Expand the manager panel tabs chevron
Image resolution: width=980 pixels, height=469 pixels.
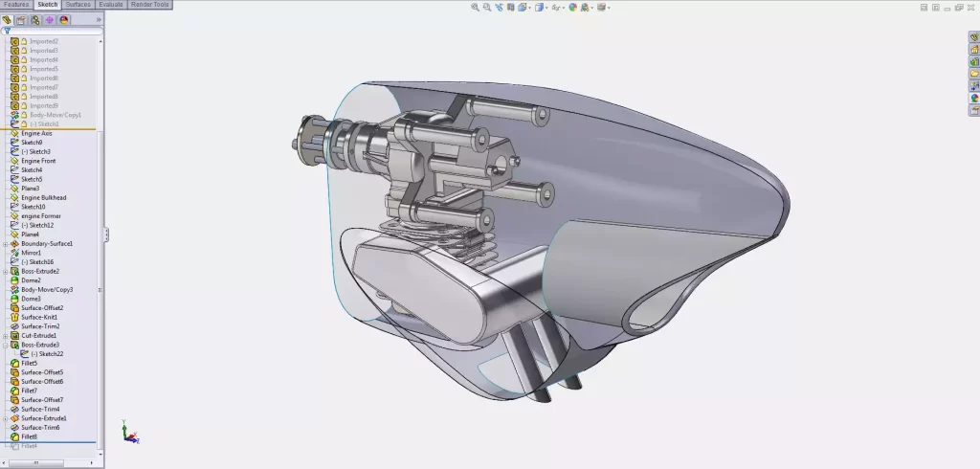pos(99,19)
